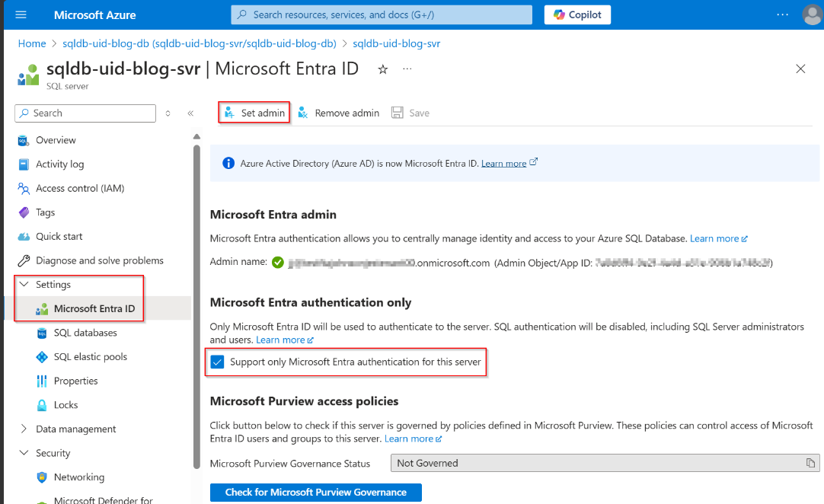This screenshot has width=824, height=504.
Task: Open the sqldb-uid-blog-db breadcrumb link
Action: click(200, 43)
